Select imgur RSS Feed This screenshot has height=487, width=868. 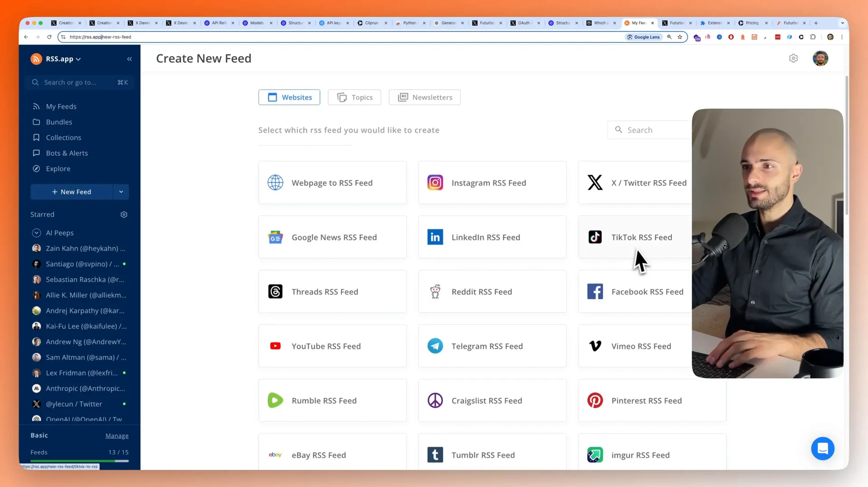652,452
